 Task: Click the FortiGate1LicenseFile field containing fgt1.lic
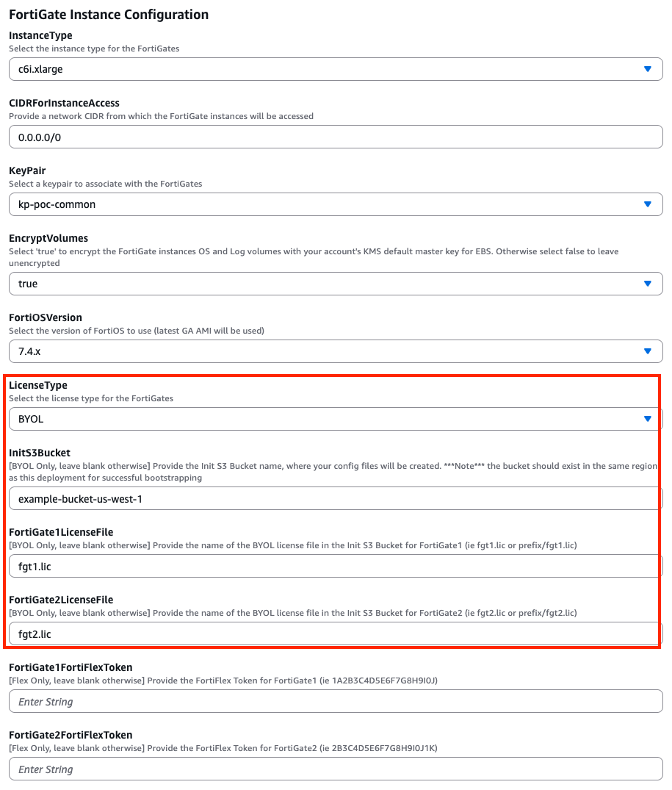click(336, 566)
